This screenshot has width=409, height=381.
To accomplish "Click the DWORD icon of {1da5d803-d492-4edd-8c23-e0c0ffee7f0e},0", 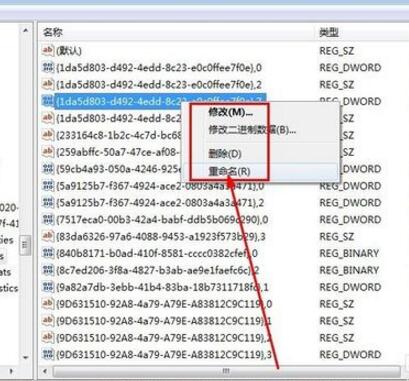I will point(48,67).
